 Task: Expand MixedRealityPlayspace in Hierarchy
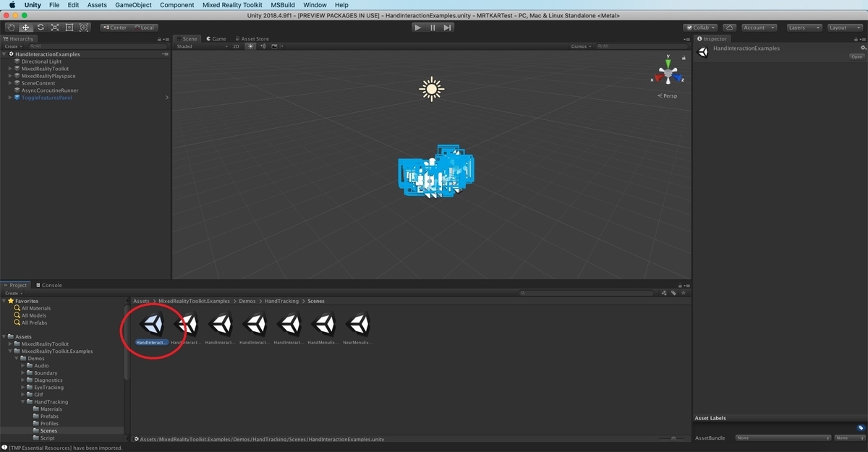pyautogui.click(x=10, y=76)
